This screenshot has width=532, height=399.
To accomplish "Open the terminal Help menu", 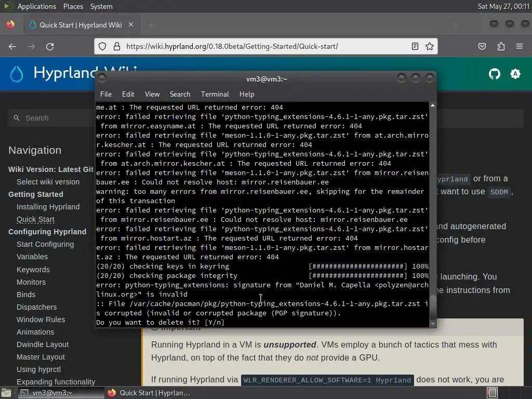I will coord(247,95).
